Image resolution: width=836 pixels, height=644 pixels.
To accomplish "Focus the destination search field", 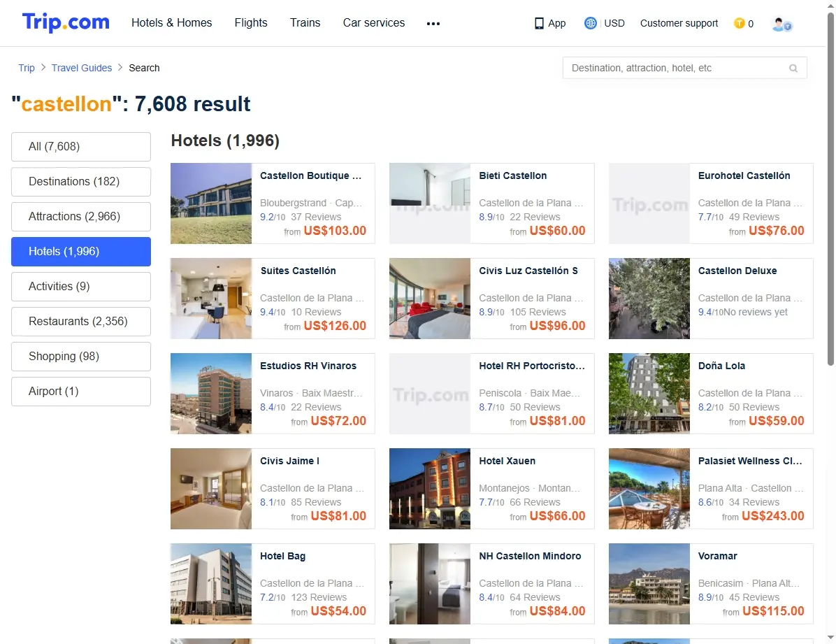I will [684, 68].
